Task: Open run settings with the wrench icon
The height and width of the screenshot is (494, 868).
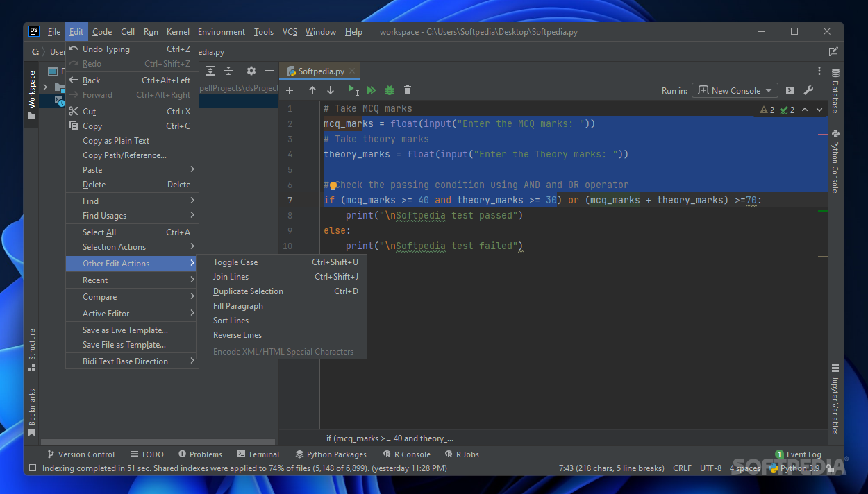Action: tap(808, 90)
